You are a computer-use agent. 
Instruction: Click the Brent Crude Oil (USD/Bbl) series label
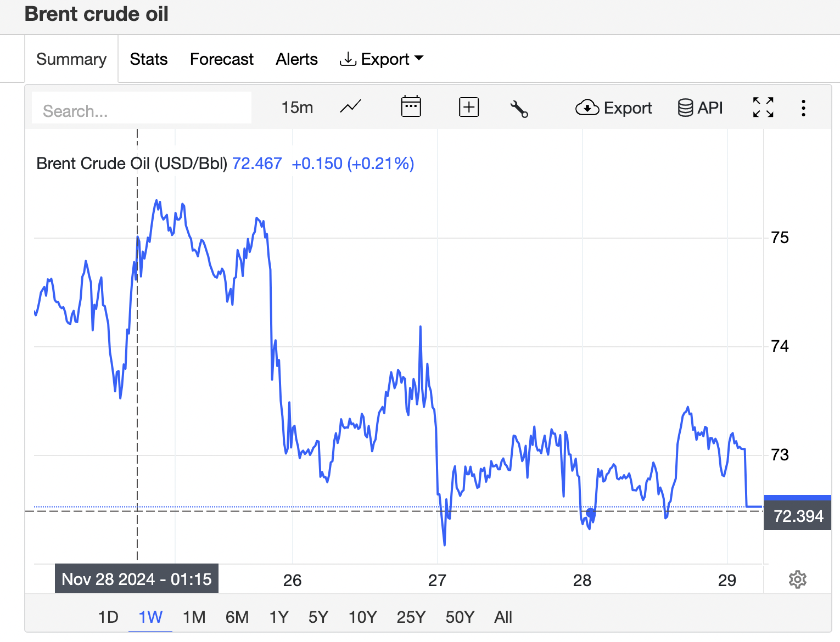tap(132, 164)
